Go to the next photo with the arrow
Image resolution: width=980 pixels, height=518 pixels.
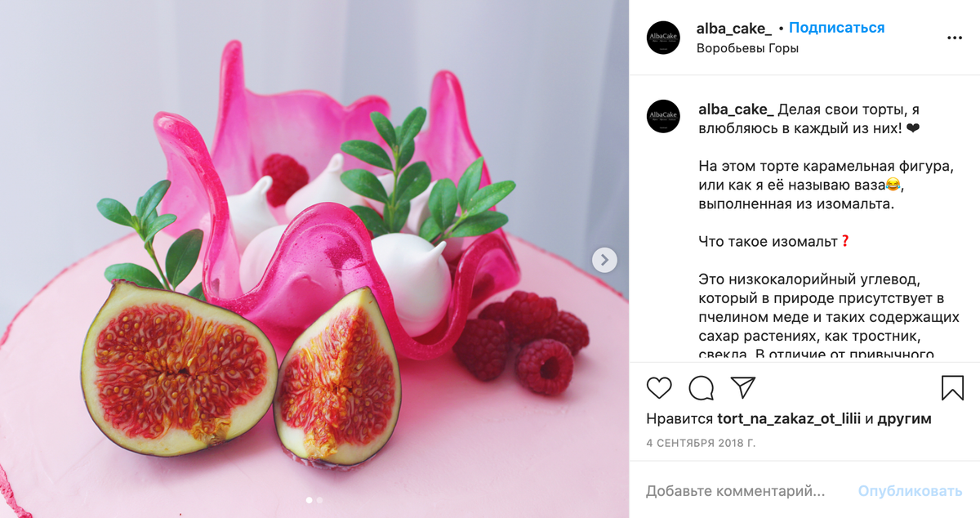(x=604, y=261)
